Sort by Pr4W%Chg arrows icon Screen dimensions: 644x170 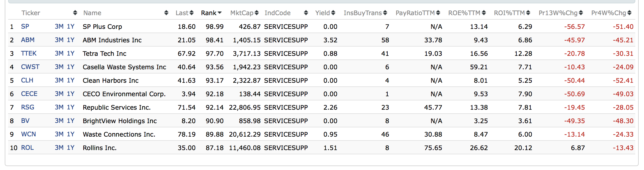click(629, 13)
